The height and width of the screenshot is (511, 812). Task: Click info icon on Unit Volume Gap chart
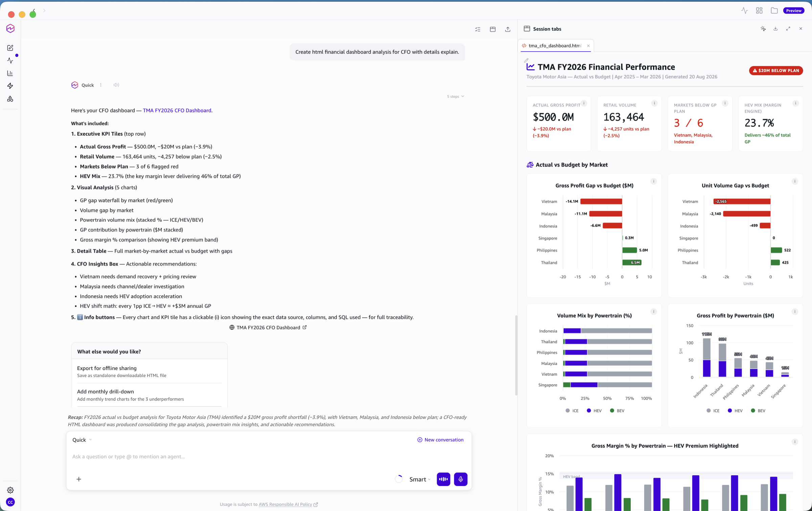pyautogui.click(x=795, y=181)
